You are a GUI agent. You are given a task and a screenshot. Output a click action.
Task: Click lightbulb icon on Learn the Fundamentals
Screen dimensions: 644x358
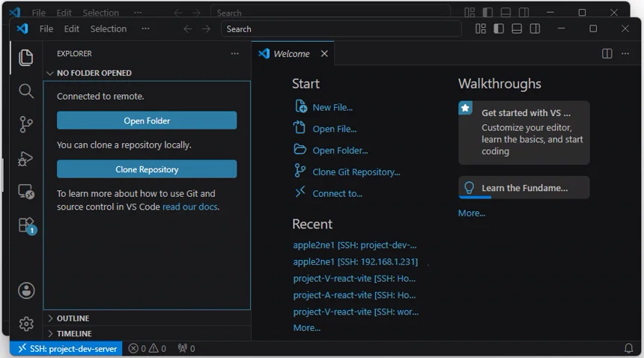(469, 188)
